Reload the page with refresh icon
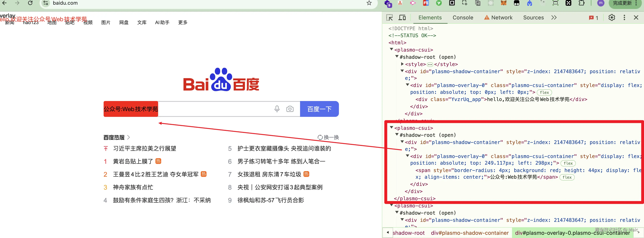The height and width of the screenshot is (238, 644). click(x=30, y=3)
